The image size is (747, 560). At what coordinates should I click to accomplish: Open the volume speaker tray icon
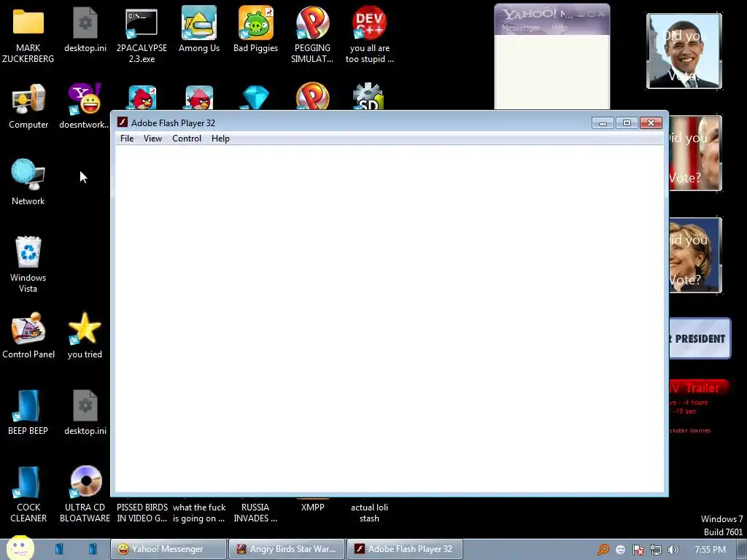pyautogui.click(x=673, y=550)
